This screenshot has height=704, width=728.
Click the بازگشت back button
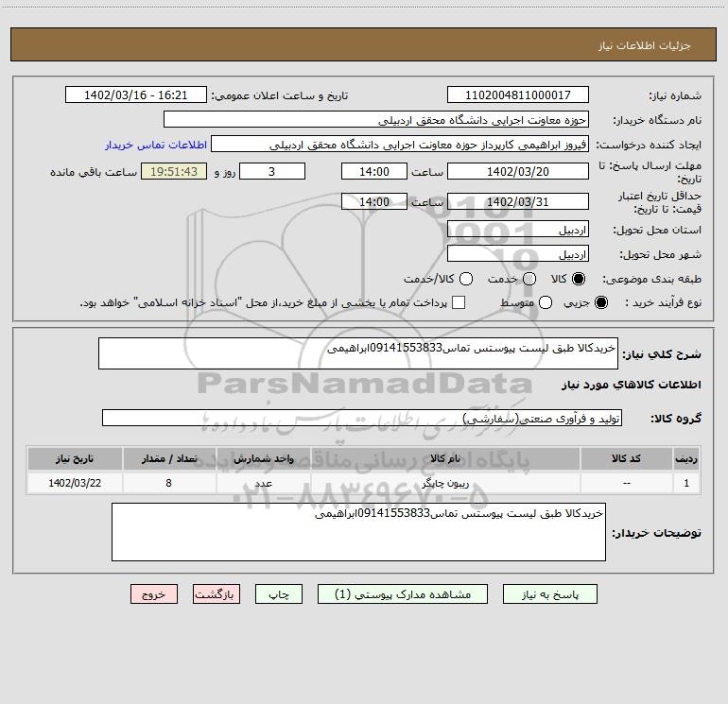tap(217, 594)
